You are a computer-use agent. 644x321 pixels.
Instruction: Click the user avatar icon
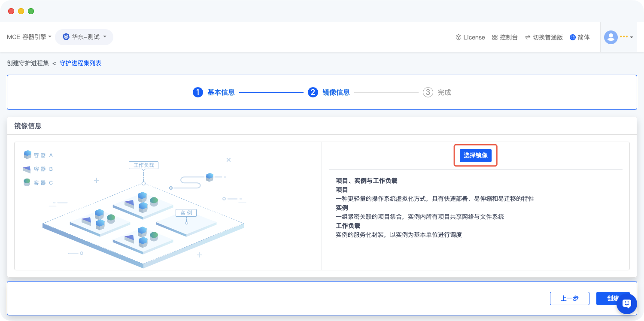(611, 37)
